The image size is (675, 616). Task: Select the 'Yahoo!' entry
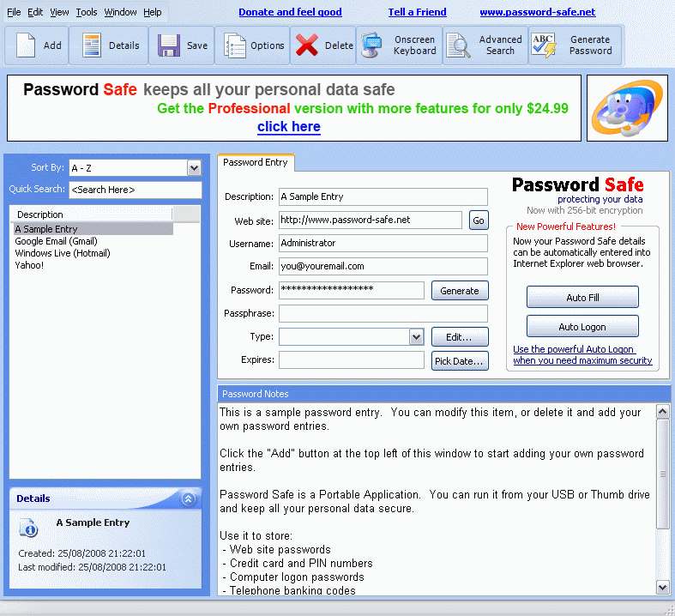29,265
